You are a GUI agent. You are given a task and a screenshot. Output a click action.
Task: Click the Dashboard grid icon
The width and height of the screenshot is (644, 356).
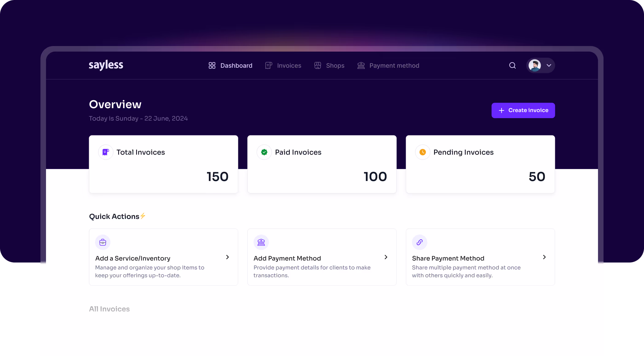pos(212,66)
